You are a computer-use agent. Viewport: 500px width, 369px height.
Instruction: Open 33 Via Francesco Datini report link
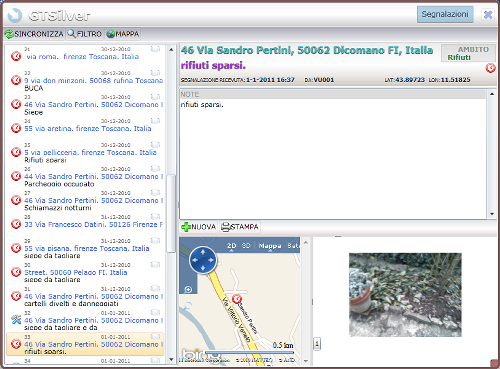click(x=93, y=225)
